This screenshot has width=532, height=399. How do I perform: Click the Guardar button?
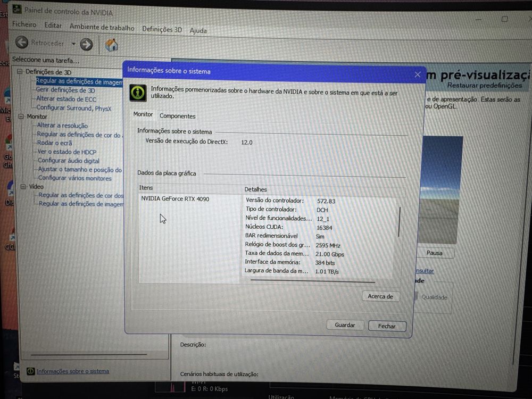pyautogui.click(x=345, y=325)
